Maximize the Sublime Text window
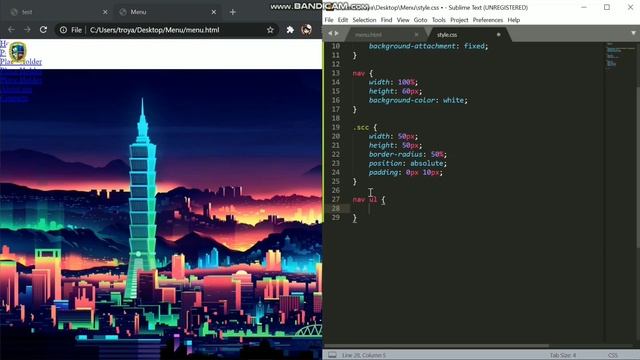 [x=607, y=7]
